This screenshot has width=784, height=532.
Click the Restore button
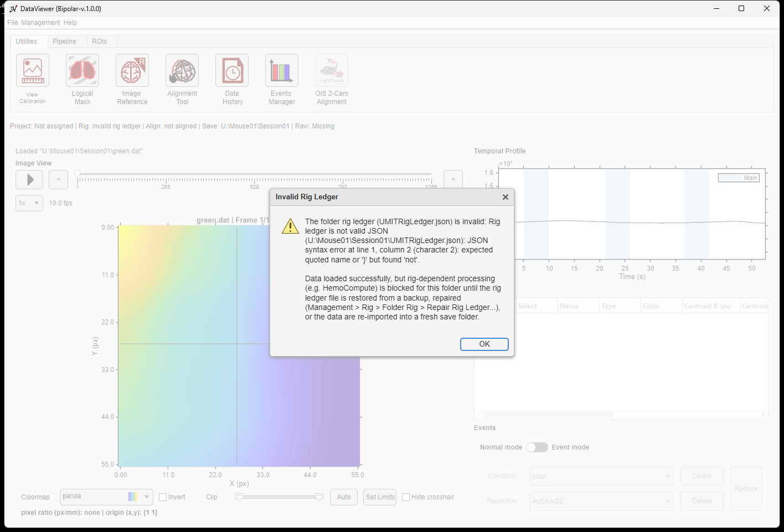746,489
